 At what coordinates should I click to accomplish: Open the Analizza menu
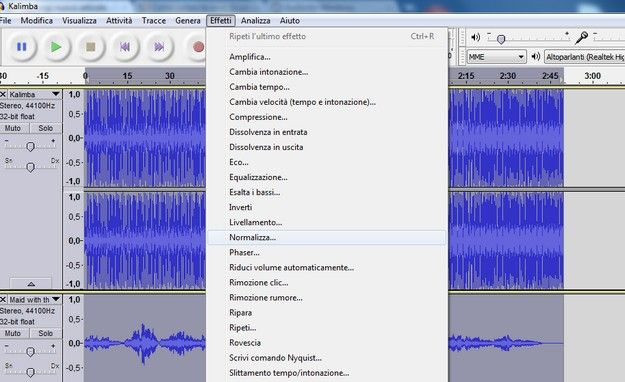256,20
